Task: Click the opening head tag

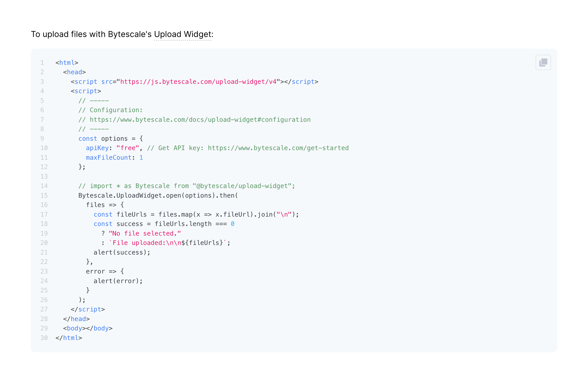Action: pos(74,72)
